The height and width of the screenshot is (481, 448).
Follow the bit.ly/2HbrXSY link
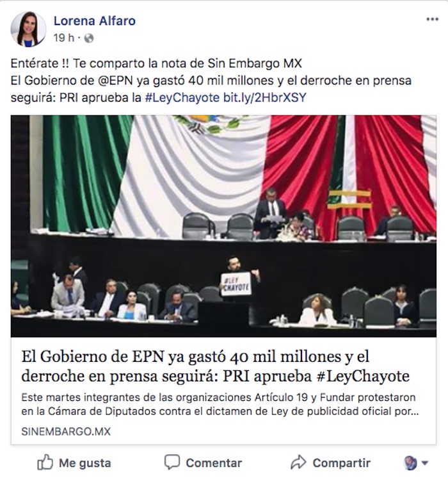coord(265,97)
